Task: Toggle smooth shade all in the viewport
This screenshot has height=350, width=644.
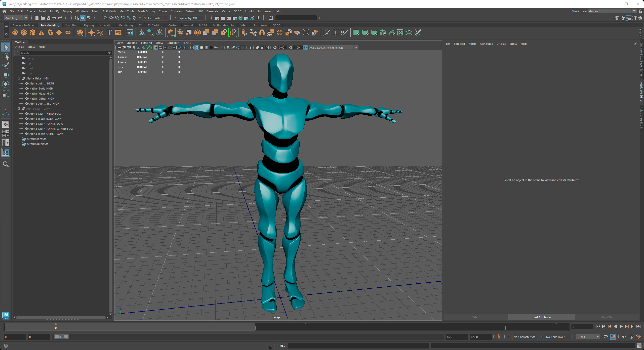Action: [197, 48]
